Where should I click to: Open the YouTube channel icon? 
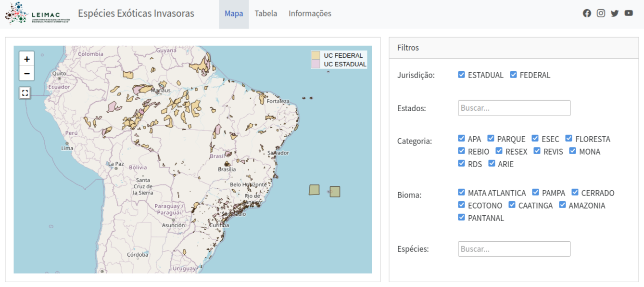point(629,13)
